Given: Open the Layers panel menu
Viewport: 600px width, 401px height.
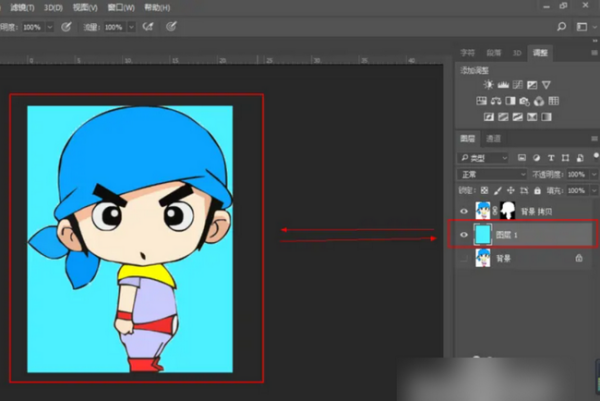Looking at the screenshot, I should pos(594,139).
